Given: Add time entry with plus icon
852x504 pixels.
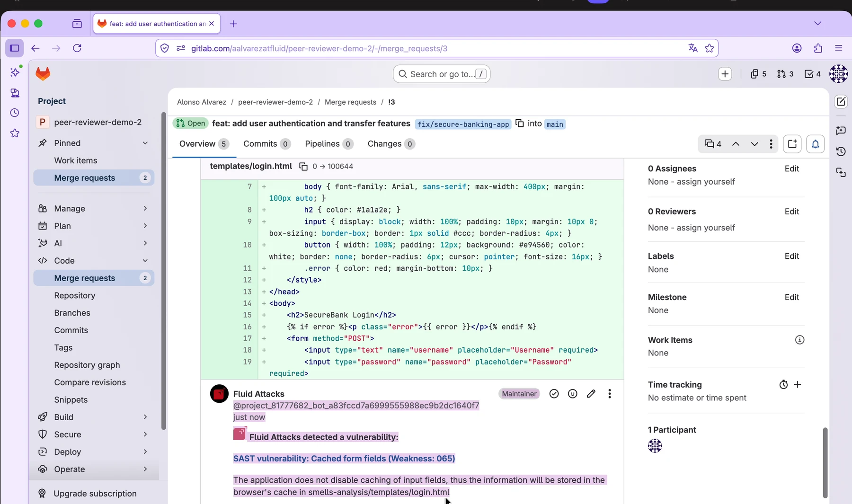Looking at the screenshot, I should click(x=798, y=384).
